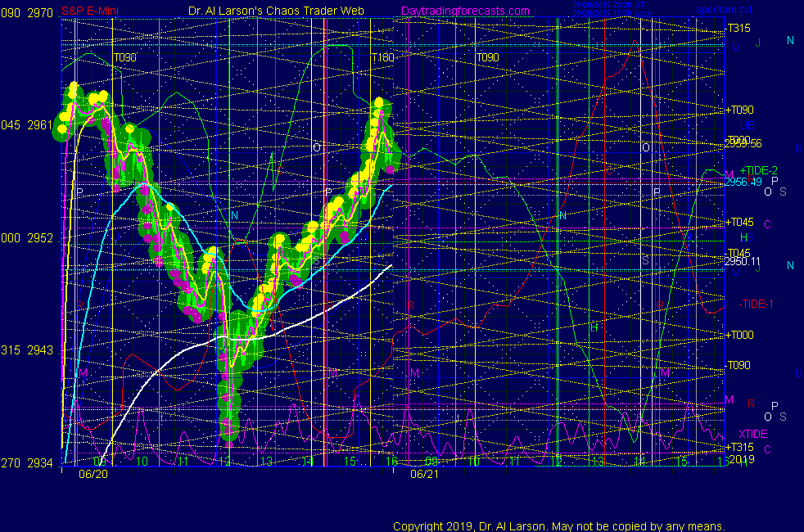Click the blue "UB" label right of the chart
This screenshot has height=532, width=804.
pos(748,125)
